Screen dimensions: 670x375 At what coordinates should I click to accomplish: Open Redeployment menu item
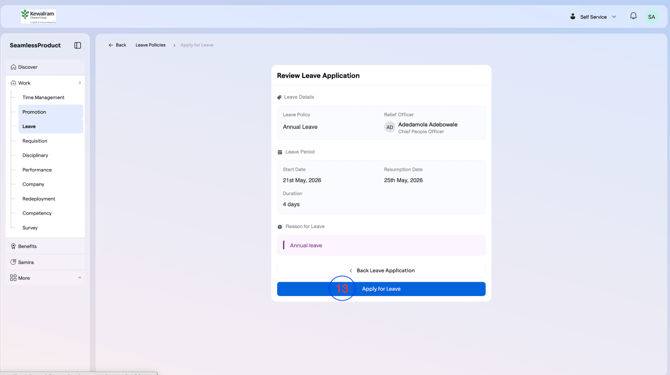pyautogui.click(x=38, y=199)
